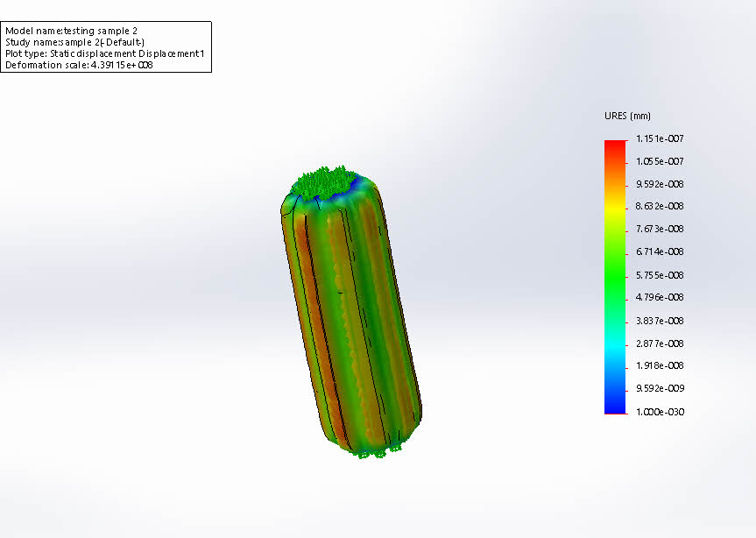Click the legend value 2.877e-008
The width and height of the screenshot is (756, 538).
pos(660,343)
